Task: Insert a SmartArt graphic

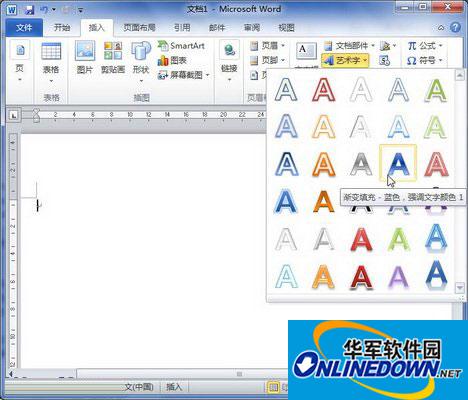Action: [x=181, y=46]
